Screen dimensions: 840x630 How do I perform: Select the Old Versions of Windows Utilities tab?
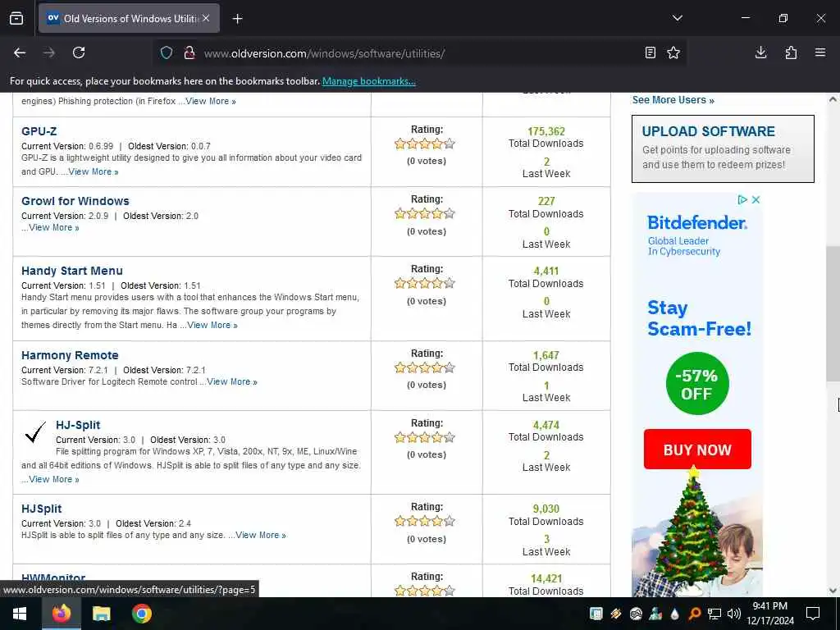[x=129, y=18]
